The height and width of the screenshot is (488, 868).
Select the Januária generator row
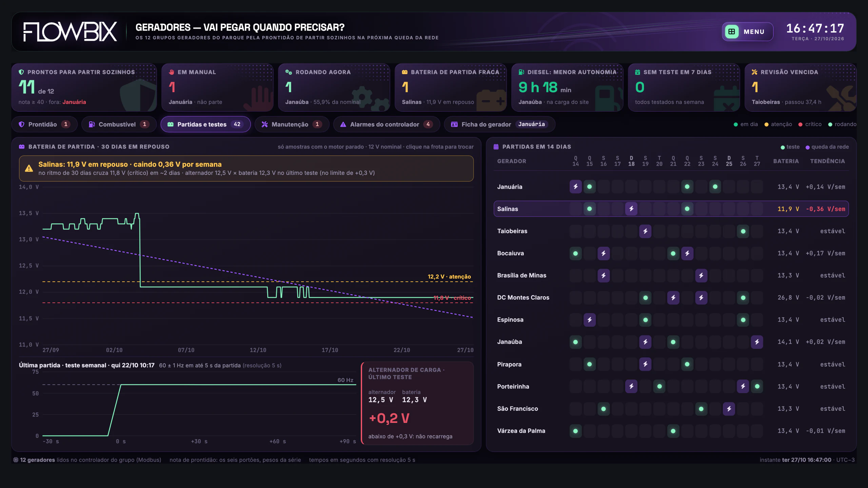pos(671,187)
